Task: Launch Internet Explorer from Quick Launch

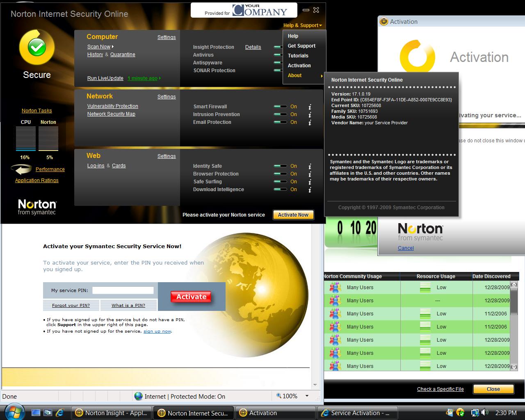Action: click(60, 413)
